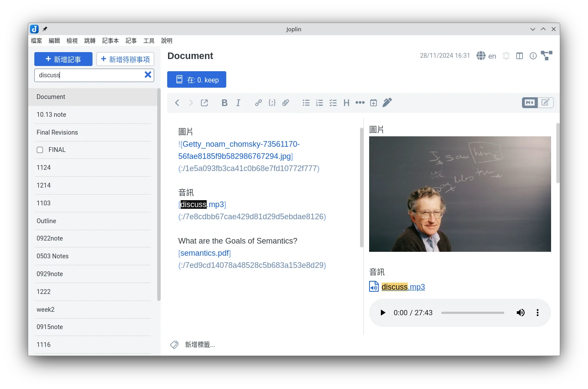The image size is (588, 389).
Task: Open the audio player's more options menu
Action: (538, 313)
